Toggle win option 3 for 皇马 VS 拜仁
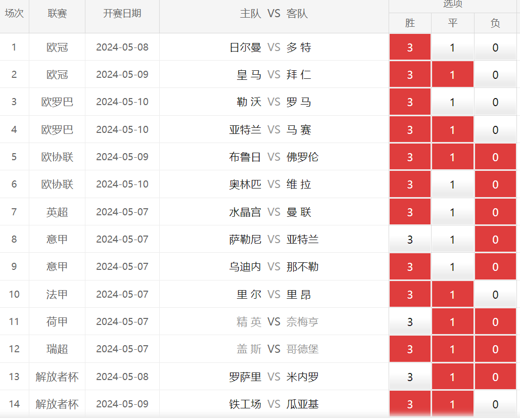 [410, 74]
